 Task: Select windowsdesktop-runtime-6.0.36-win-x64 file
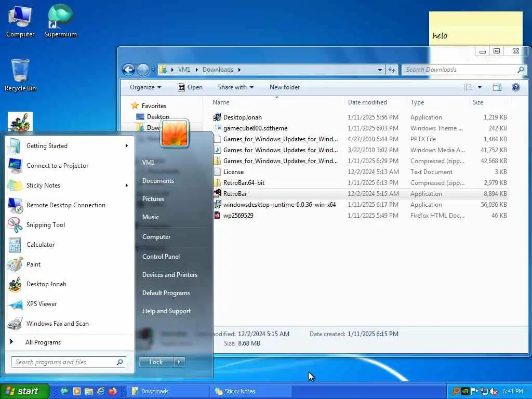coord(361,205)
